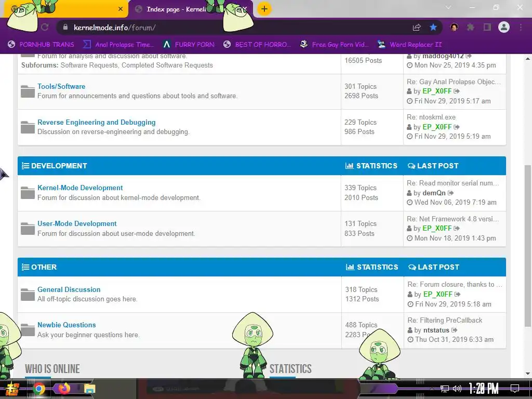
Task: Open the Software Requests subforum
Action: pyautogui.click(x=88, y=65)
